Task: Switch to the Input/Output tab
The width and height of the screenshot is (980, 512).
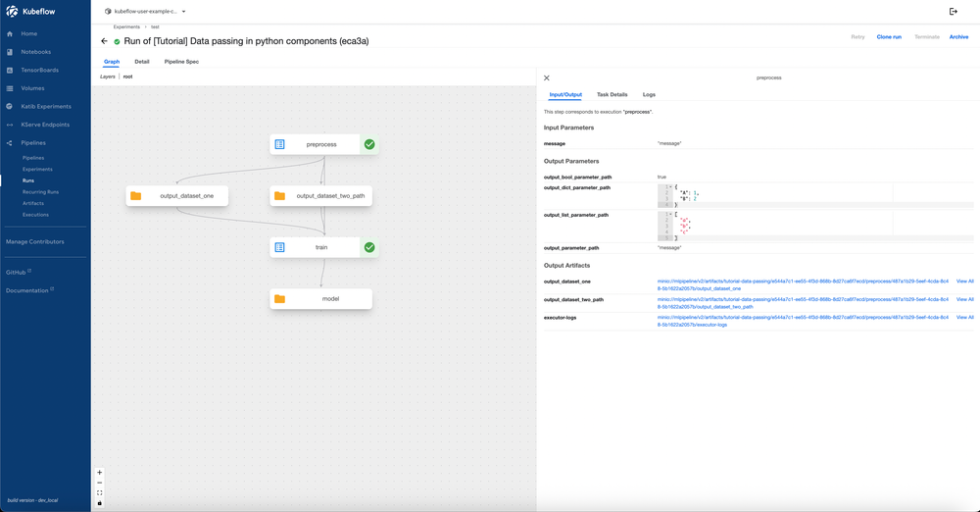Action: [565, 94]
